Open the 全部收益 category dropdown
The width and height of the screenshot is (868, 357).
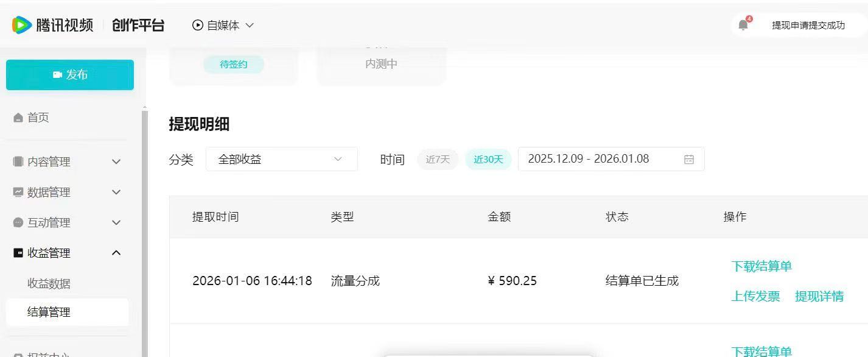(x=280, y=159)
